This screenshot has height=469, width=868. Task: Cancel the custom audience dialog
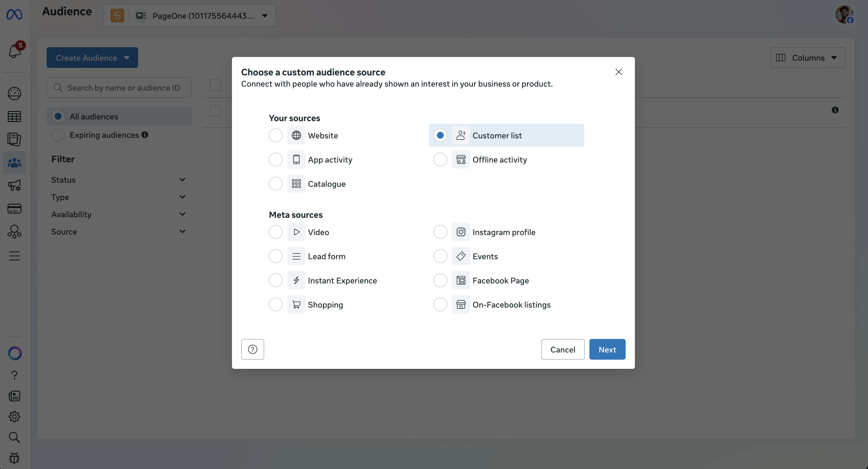562,349
